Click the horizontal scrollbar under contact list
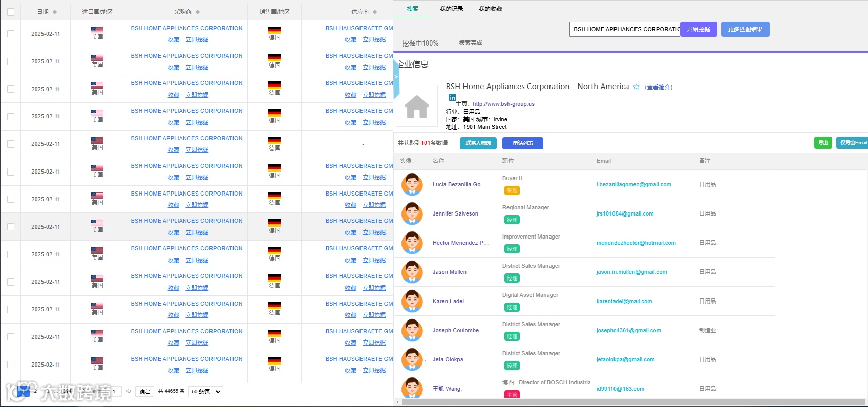This screenshot has width=868, height=407. pyautogui.click(x=633, y=402)
